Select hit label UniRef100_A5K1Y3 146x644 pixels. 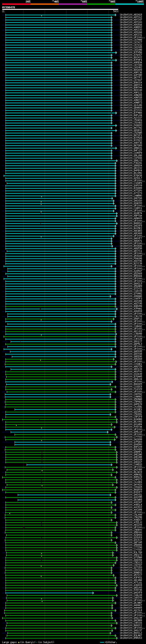coord(131,555)
